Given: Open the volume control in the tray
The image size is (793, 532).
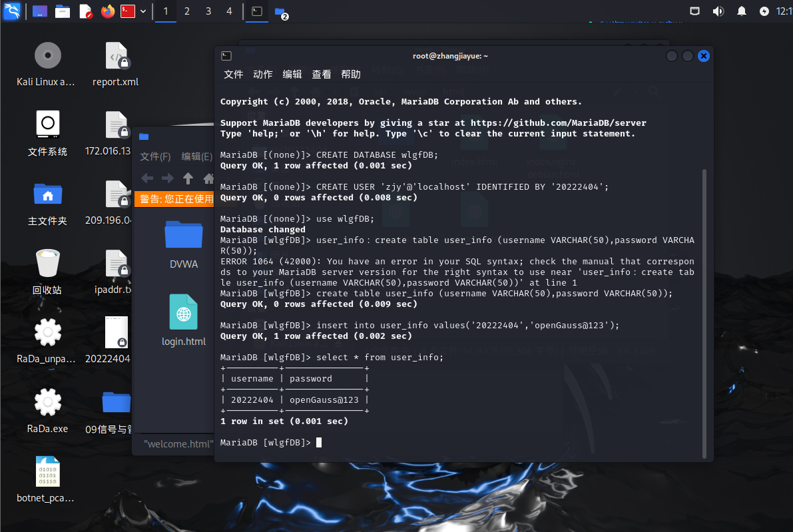Looking at the screenshot, I should coord(718,11).
